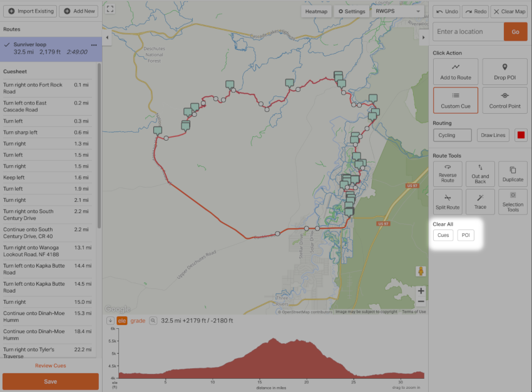532x392 pixels.
Task: Undo the last route edit
Action: 446,11
